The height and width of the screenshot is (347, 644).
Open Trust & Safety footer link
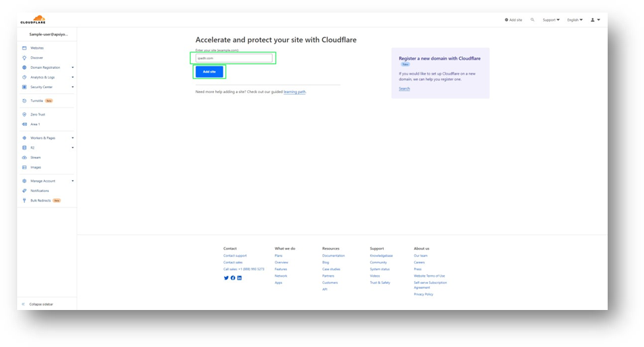[x=380, y=283]
